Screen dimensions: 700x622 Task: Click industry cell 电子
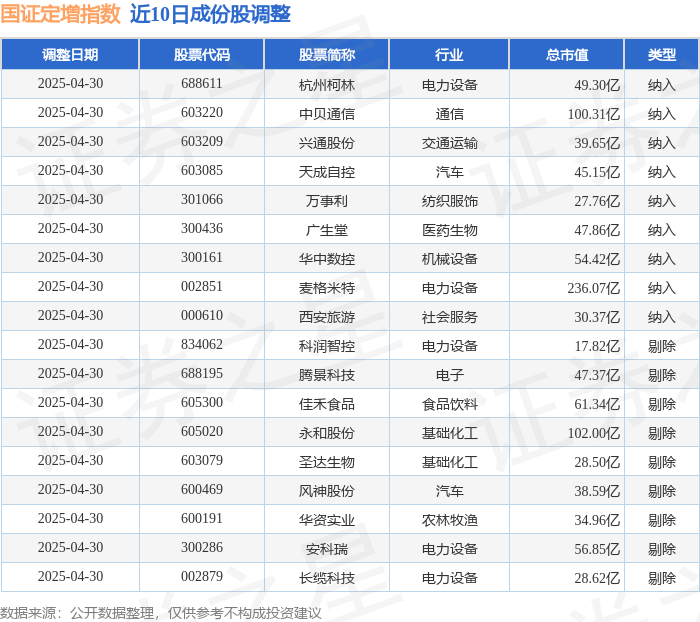tap(450, 375)
